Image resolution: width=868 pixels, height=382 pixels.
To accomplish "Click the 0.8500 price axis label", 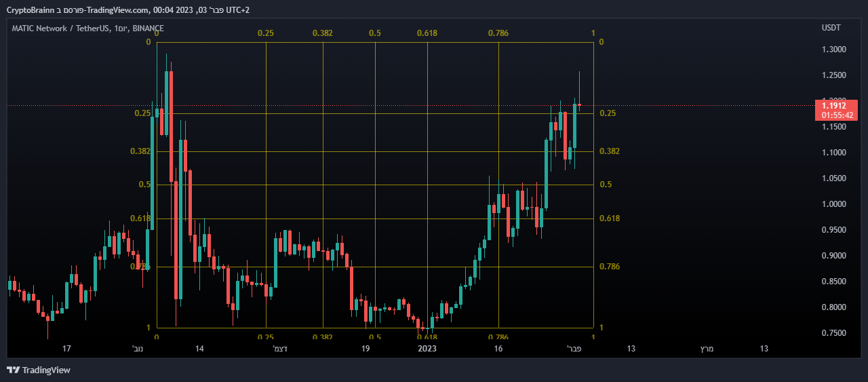I will (833, 282).
